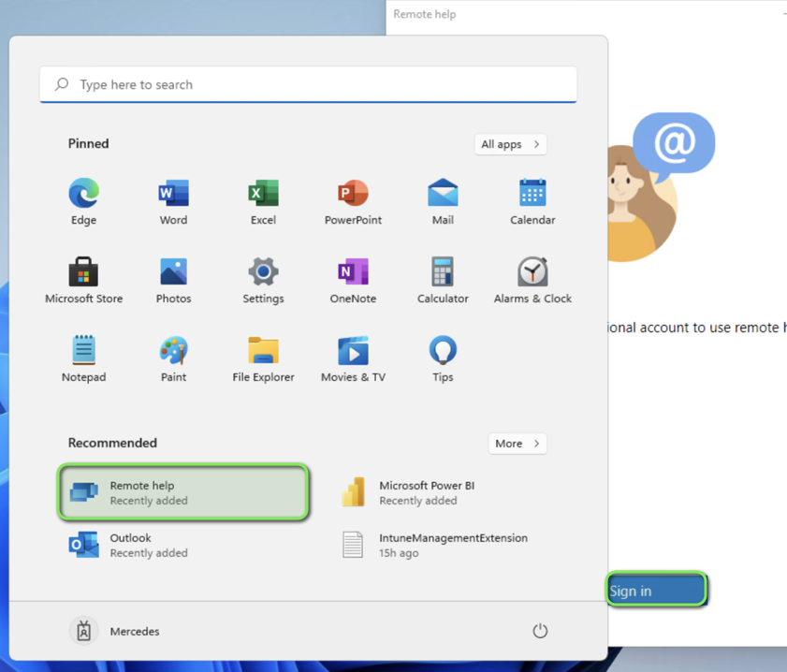The width and height of the screenshot is (787, 672).
Task: Open Microsoft Power BI recommended item
Action: point(426,492)
